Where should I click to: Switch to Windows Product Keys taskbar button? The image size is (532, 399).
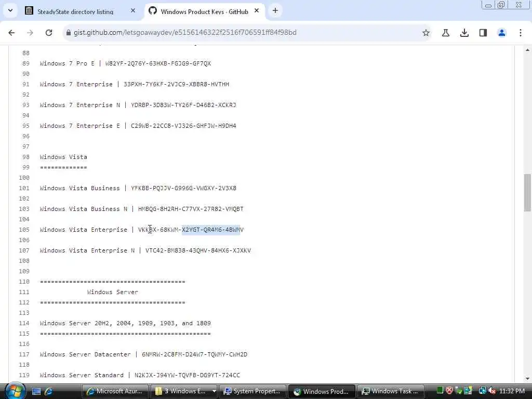(x=321, y=391)
